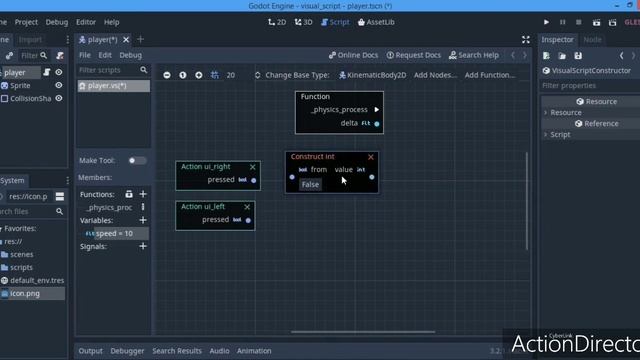Switch to 2D workspace
640x360 pixels.
pyautogui.click(x=277, y=22)
